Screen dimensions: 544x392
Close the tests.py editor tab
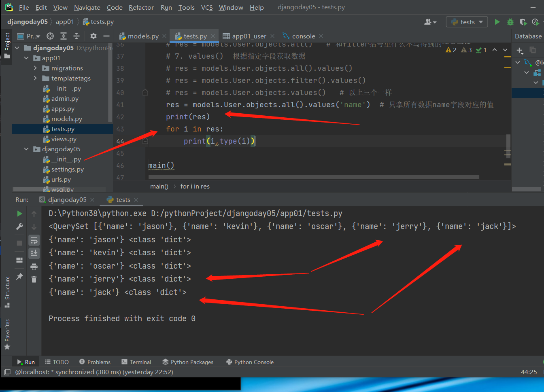pyautogui.click(x=213, y=36)
